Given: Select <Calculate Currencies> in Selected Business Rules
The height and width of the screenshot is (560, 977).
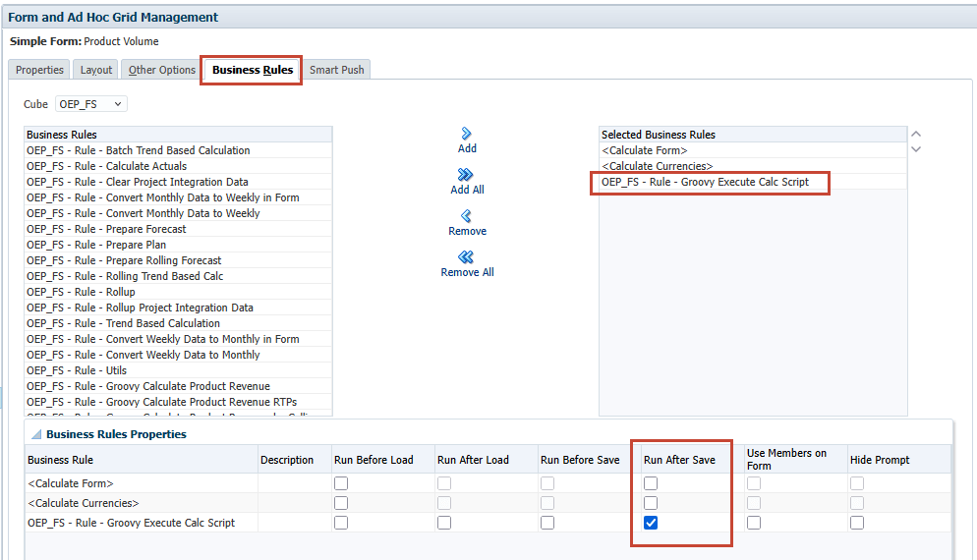Looking at the screenshot, I should point(753,166).
